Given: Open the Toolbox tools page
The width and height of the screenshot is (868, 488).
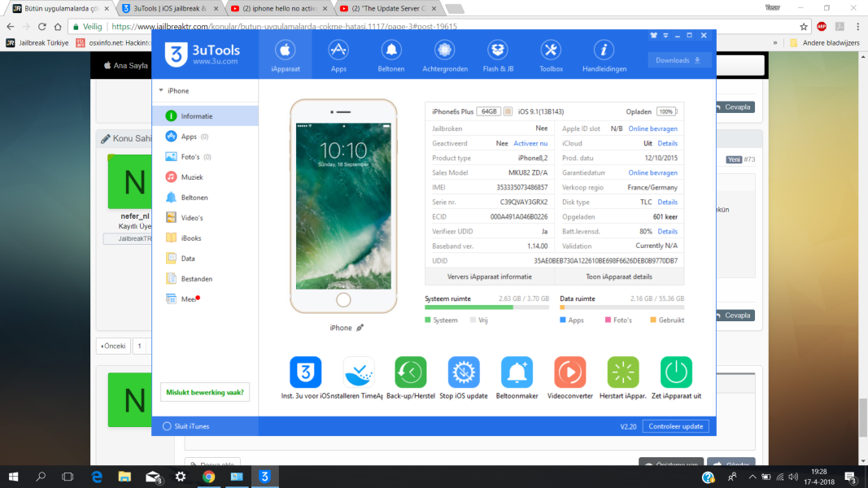Looking at the screenshot, I should click(551, 54).
